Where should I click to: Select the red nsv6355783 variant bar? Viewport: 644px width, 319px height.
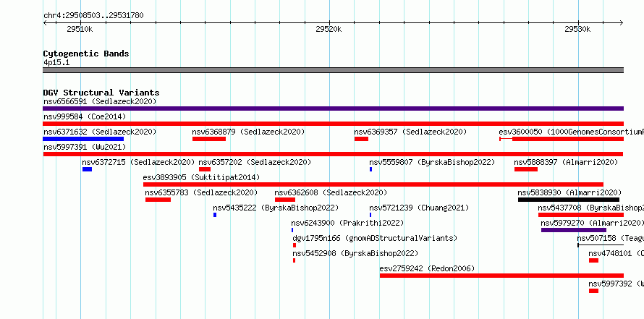point(158,200)
